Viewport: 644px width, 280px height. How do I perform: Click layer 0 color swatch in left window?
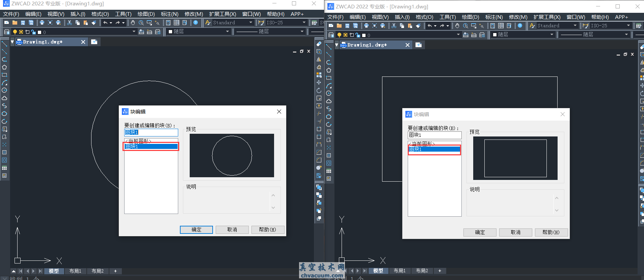click(x=39, y=32)
